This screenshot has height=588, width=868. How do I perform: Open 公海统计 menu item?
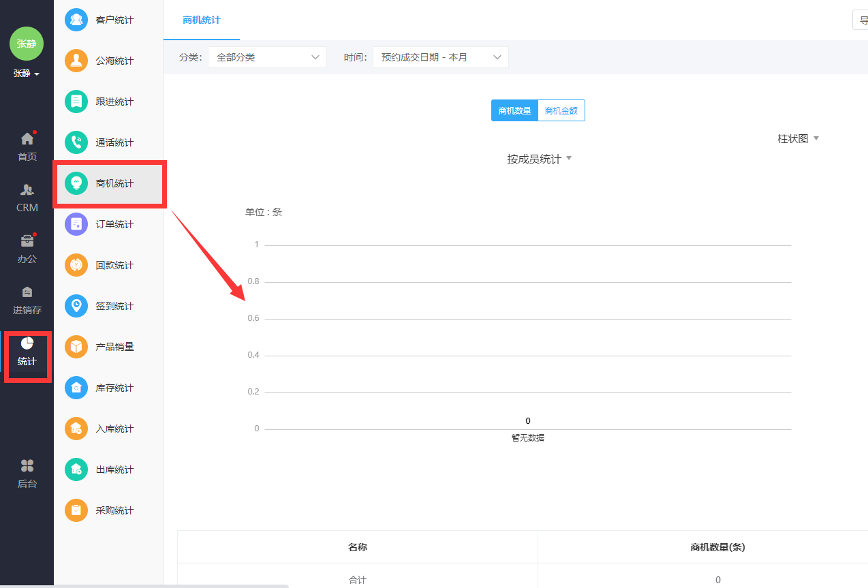[x=109, y=61]
